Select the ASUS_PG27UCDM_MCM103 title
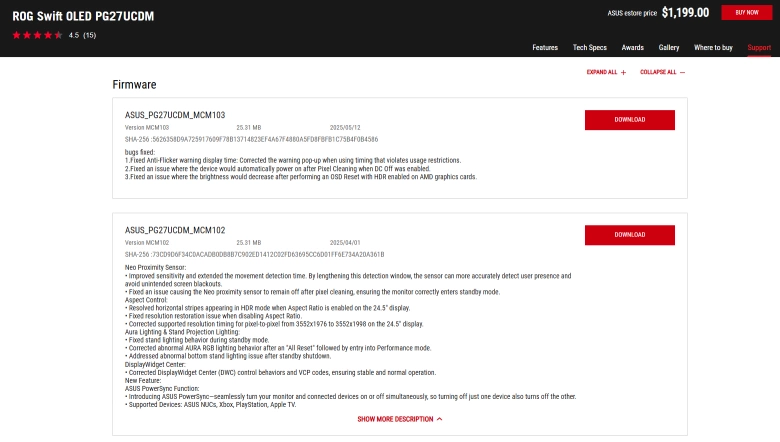The height and width of the screenshot is (442, 780). 175,115
